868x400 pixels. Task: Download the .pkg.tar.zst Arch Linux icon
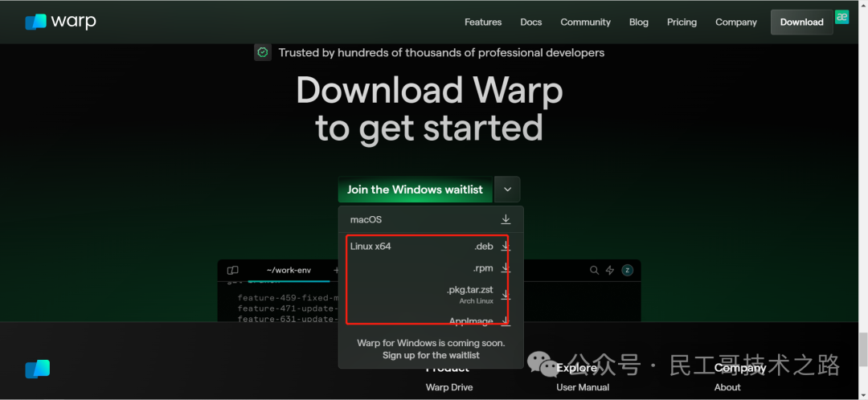point(506,295)
